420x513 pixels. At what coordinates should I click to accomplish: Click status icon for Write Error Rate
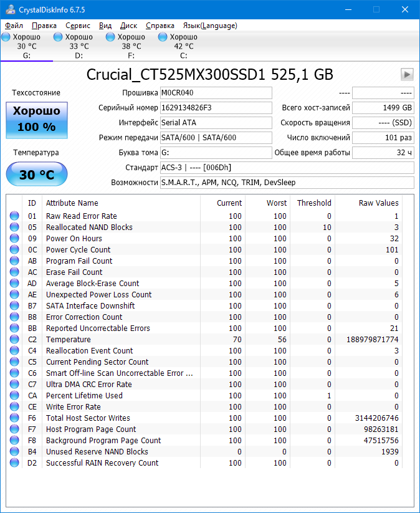pos(14,406)
